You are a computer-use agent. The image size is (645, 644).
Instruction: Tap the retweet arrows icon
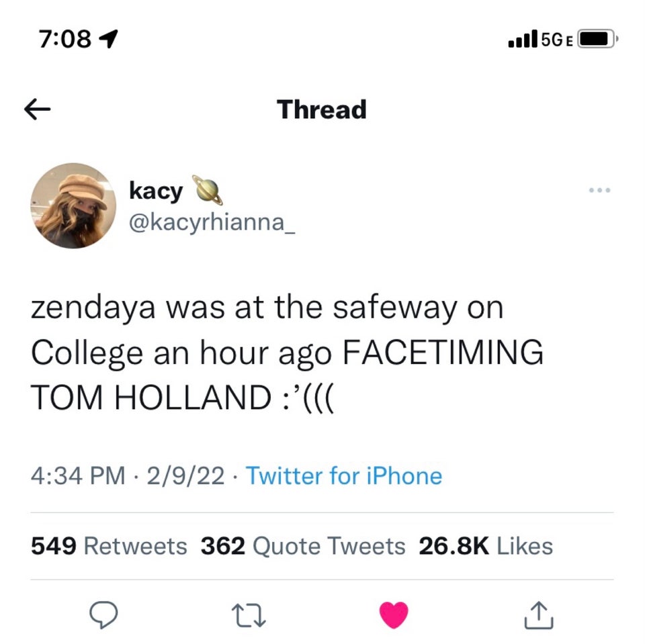click(x=249, y=615)
